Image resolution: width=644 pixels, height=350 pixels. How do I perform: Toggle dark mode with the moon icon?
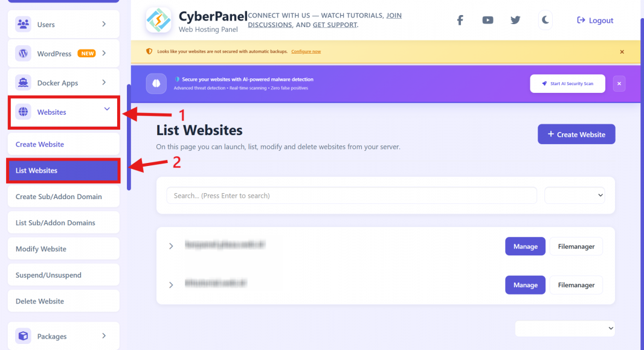click(545, 20)
